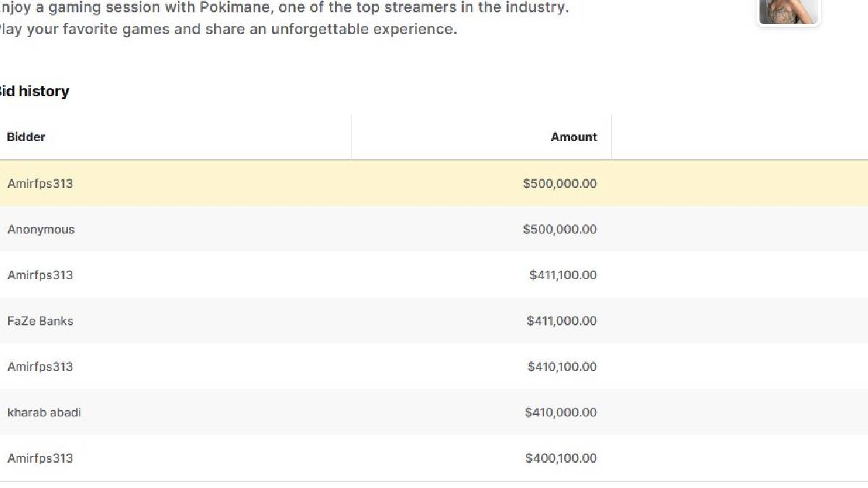Click the $410,100.00 bid amount
The height and width of the screenshot is (488, 868).
[562, 367]
